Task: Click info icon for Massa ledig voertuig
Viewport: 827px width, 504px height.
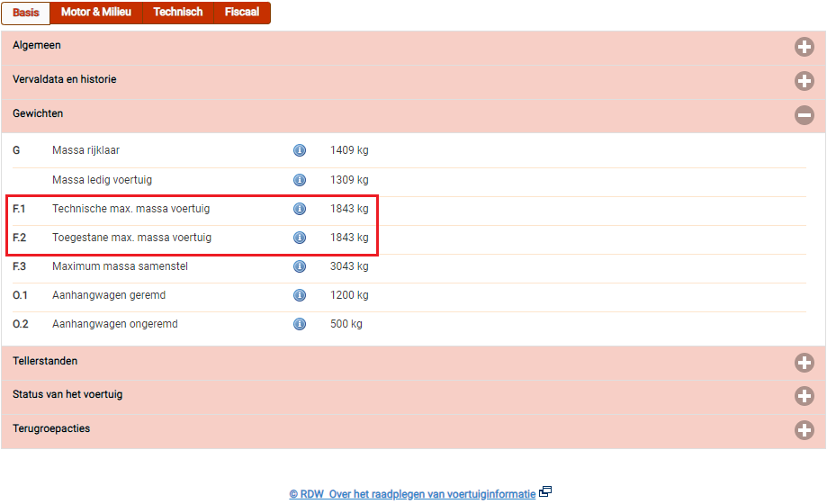Action: pyautogui.click(x=300, y=180)
